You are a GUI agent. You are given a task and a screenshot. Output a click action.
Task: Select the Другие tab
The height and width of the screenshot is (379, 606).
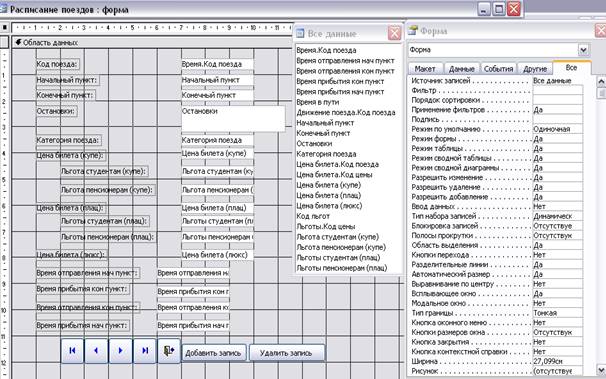535,69
